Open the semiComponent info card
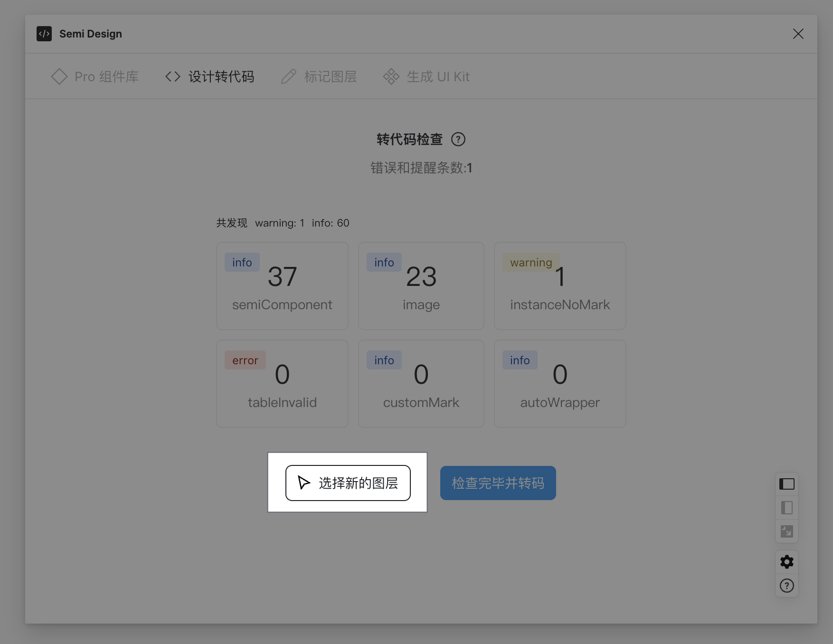833x644 pixels. point(282,286)
